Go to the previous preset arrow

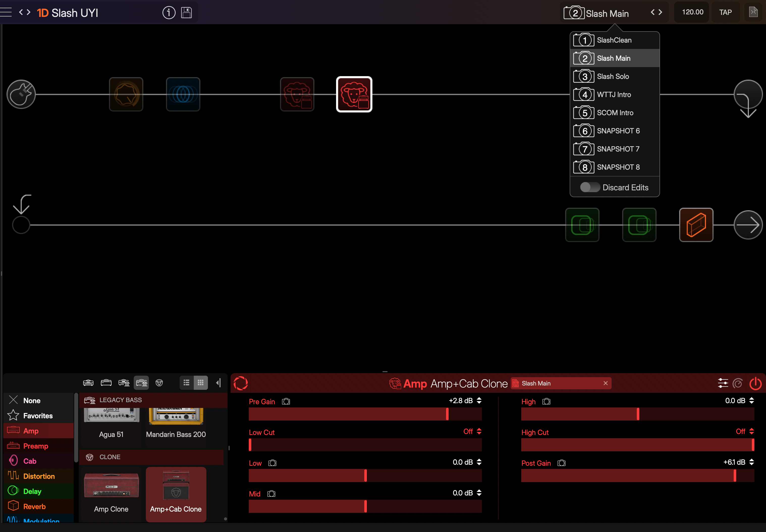click(21, 12)
